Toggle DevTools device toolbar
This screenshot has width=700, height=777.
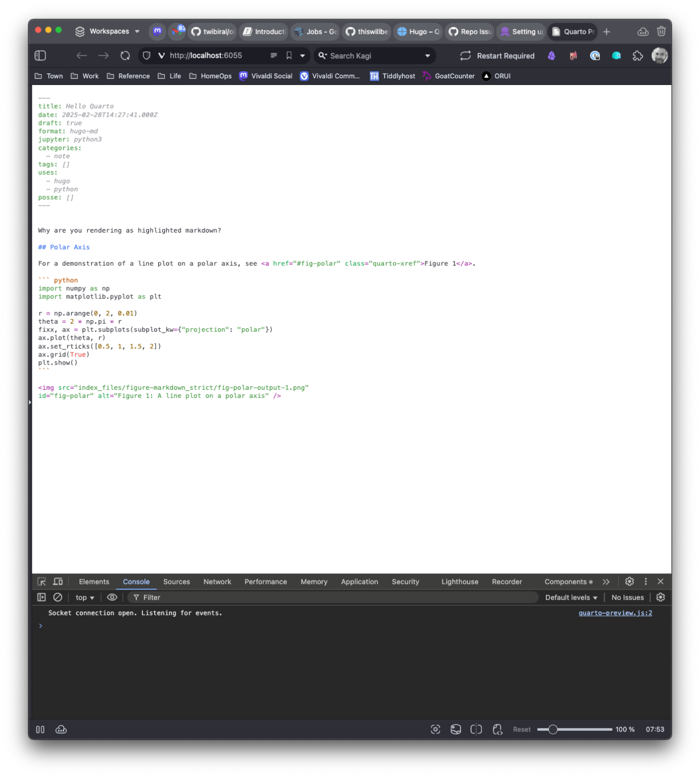tap(58, 582)
